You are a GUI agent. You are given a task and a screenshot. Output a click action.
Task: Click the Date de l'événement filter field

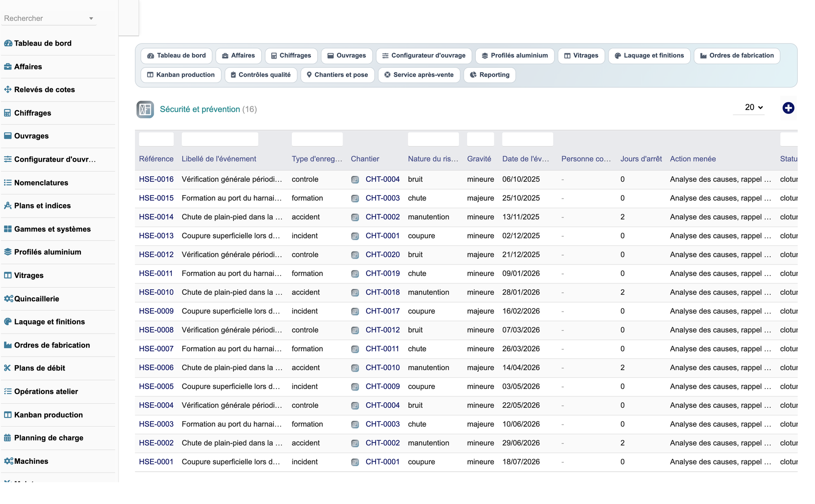point(528,139)
